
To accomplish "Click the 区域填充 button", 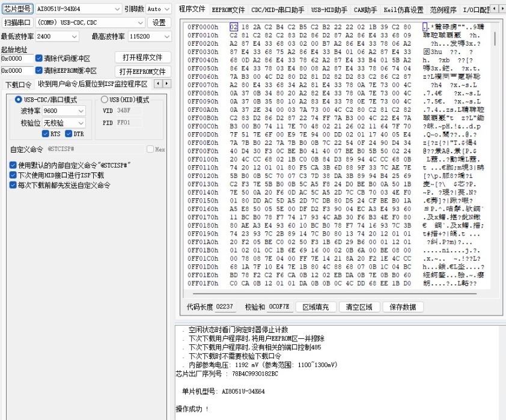I will coord(315,307).
